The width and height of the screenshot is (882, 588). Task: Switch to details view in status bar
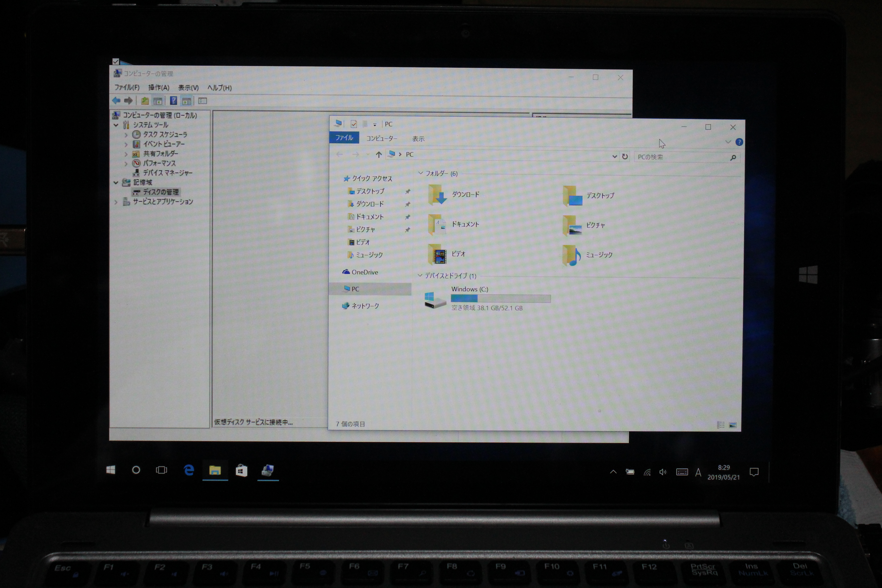(720, 425)
